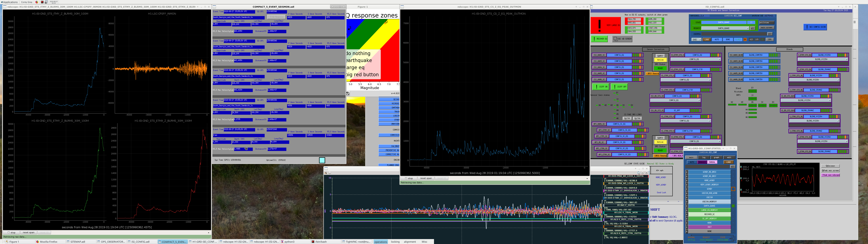Click the request indicator square beside WINDY
This screenshot has height=244, width=868.
pyautogui.click(x=733, y=189)
